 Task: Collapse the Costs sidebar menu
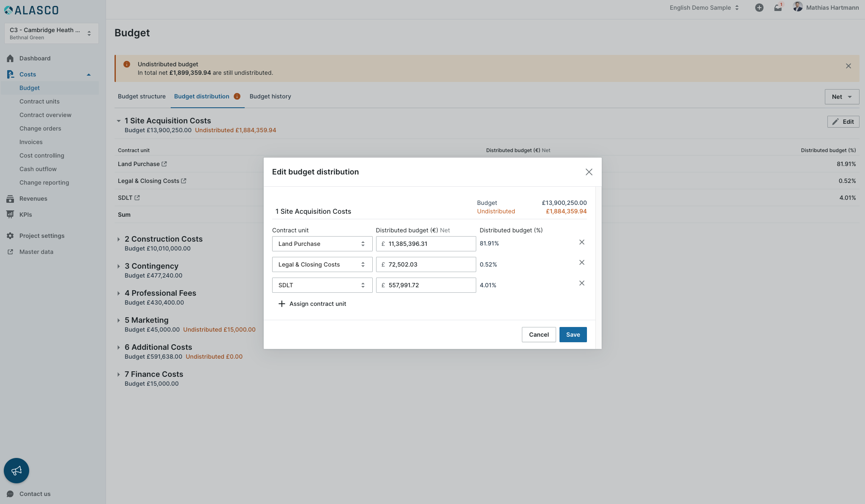point(89,74)
